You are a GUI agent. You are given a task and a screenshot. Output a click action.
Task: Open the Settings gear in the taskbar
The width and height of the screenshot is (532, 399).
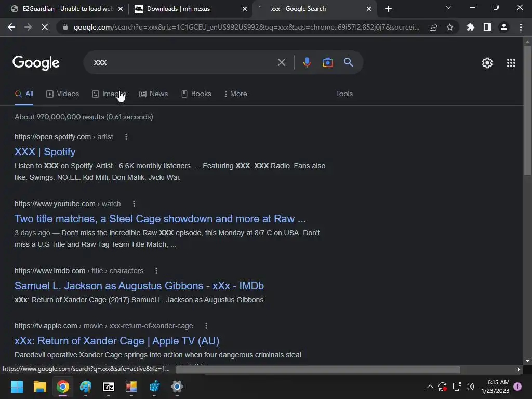[x=177, y=387]
